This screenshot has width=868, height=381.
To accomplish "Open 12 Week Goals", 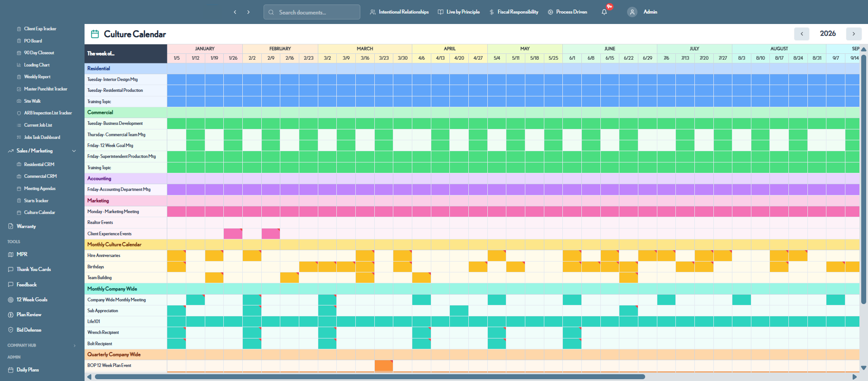I will pyautogui.click(x=32, y=300).
